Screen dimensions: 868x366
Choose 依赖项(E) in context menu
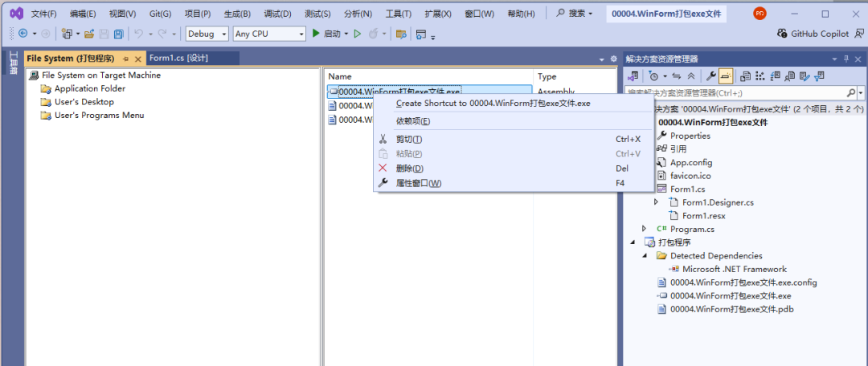coord(513,121)
